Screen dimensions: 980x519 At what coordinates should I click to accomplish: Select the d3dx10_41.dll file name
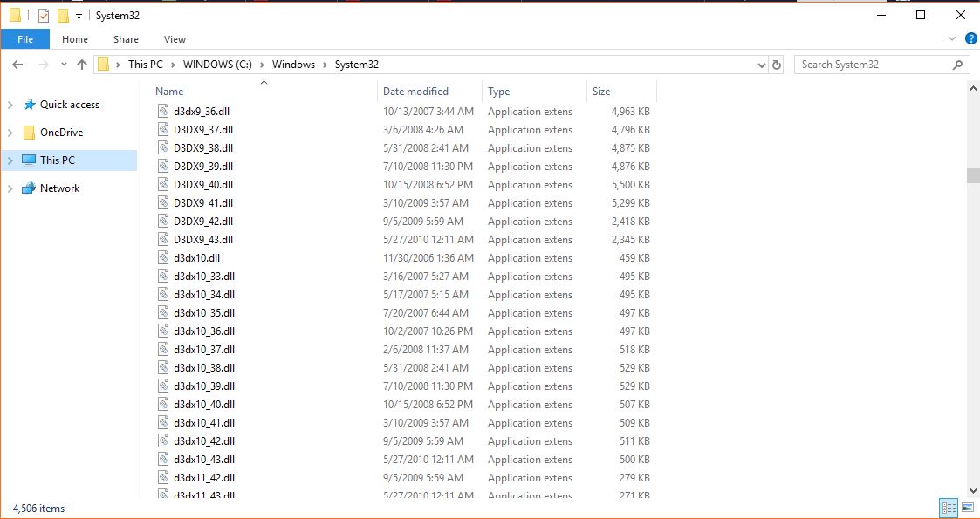(203, 423)
